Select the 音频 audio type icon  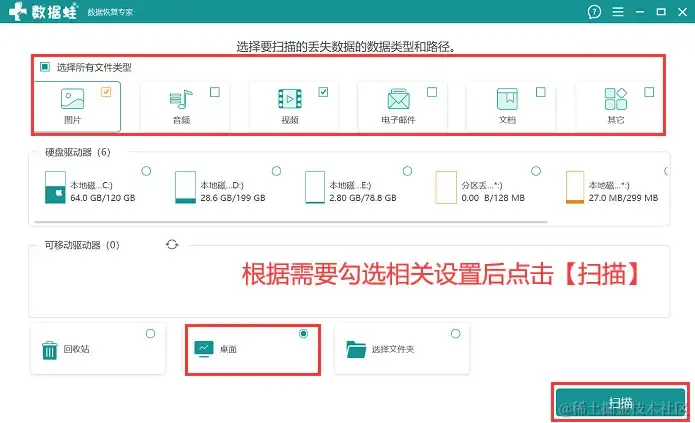tap(181, 99)
